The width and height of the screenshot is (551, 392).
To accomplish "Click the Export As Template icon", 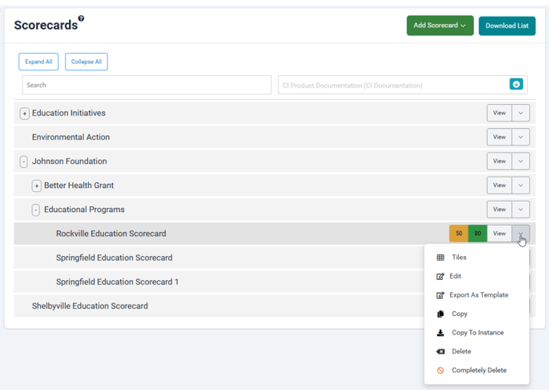I will point(440,295).
